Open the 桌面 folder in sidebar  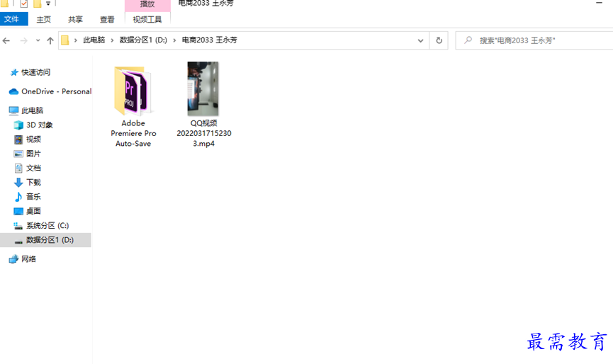(33, 211)
